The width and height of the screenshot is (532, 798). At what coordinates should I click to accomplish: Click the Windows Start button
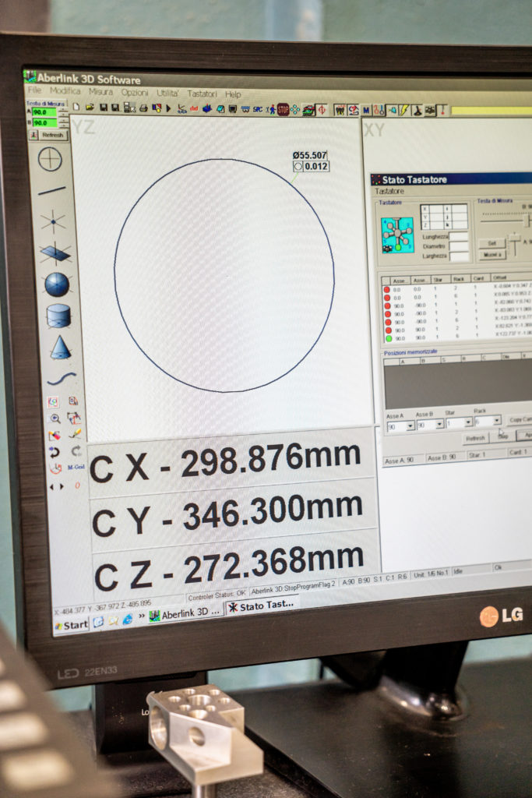[72, 625]
